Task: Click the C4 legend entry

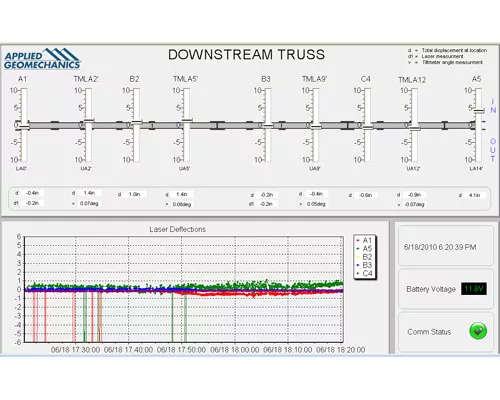Action: 364,273
